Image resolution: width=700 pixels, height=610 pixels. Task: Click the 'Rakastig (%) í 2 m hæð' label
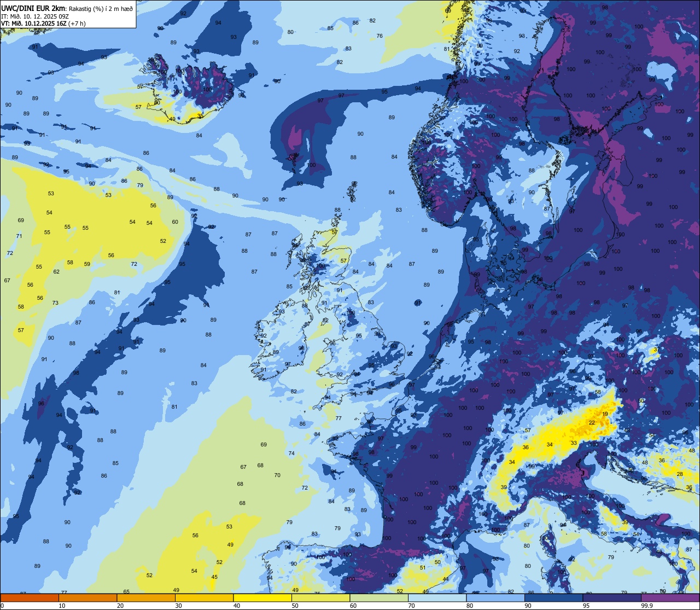[x=101, y=9]
